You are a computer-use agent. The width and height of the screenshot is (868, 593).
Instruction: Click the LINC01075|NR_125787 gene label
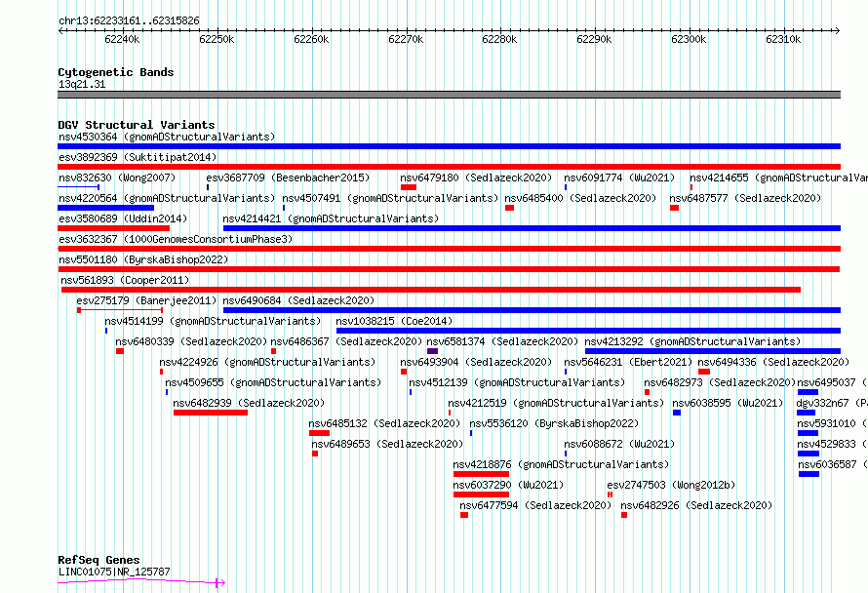114,572
